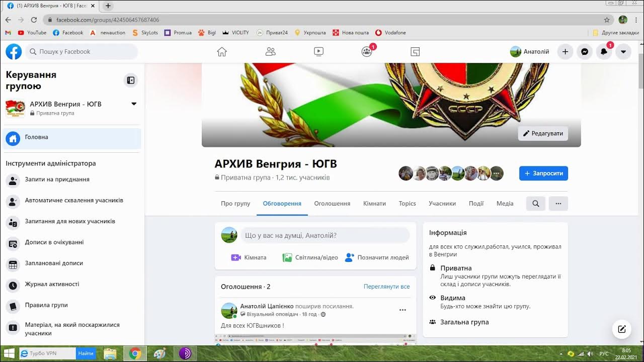Image resolution: width=644 pixels, height=362 pixels.
Task: Click the address bar URL
Action: tap(108, 20)
